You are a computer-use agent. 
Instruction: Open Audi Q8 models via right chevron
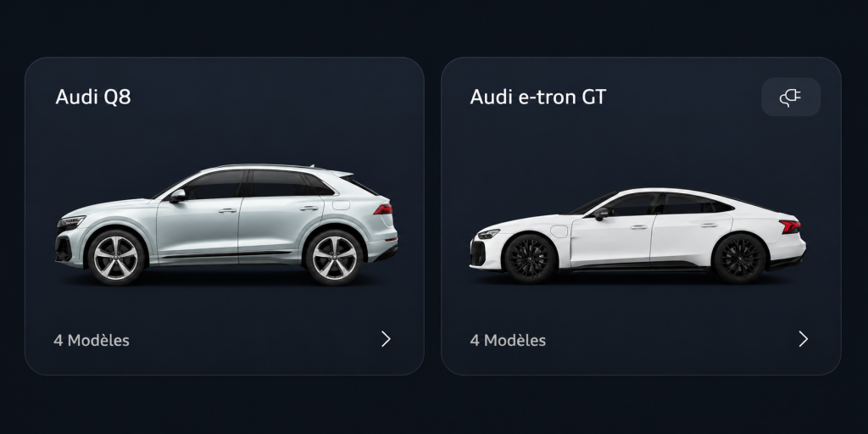tap(386, 339)
